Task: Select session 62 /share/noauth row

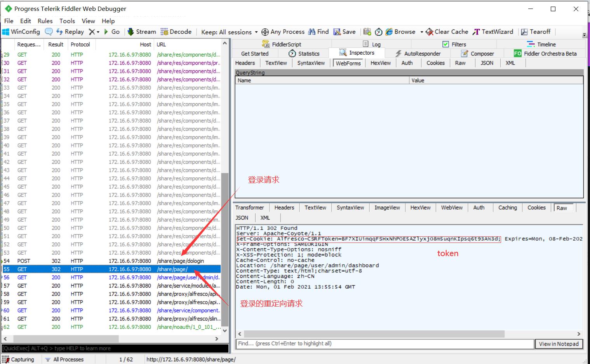Action: point(111,327)
